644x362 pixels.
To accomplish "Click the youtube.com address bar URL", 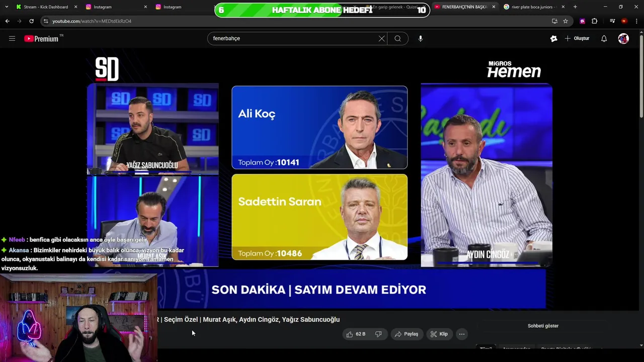I will click(92, 21).
